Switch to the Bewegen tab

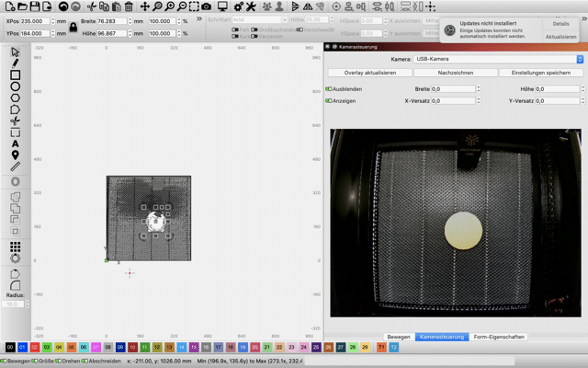coord(398,337)
